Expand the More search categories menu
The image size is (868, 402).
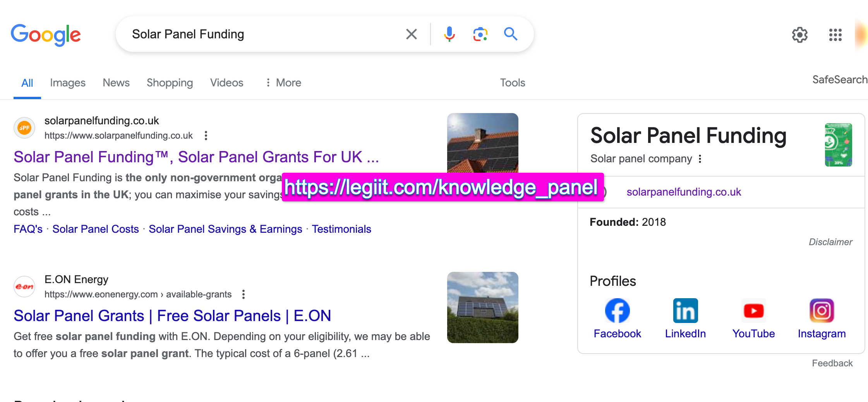pyautogui.click(x=283, y=82)
